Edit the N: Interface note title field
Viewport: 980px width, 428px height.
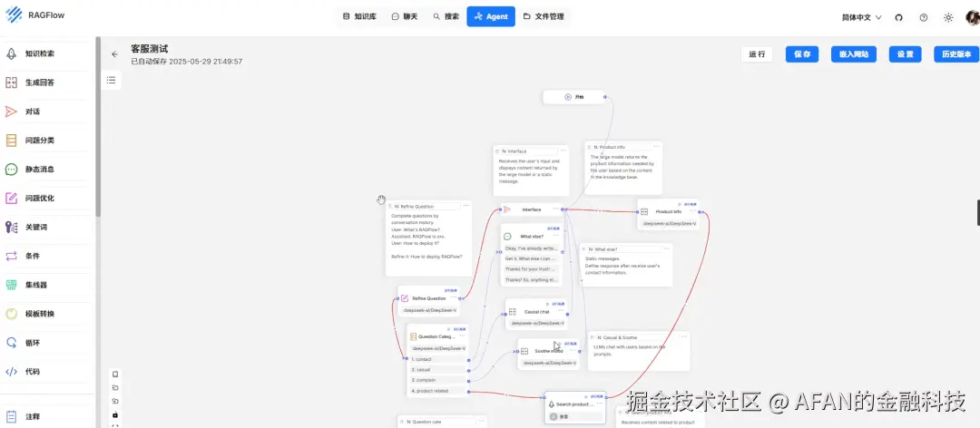coord(528,151)
